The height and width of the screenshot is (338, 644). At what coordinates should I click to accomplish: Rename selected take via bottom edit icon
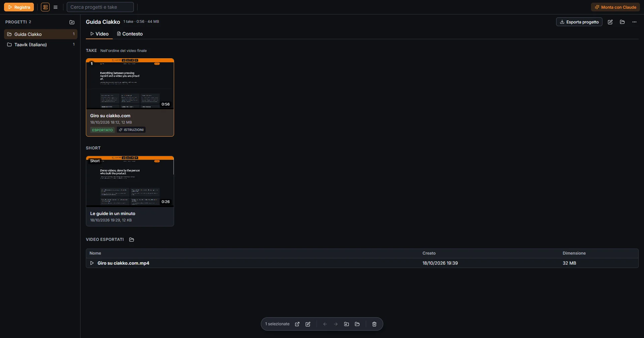tap(308, 324)
